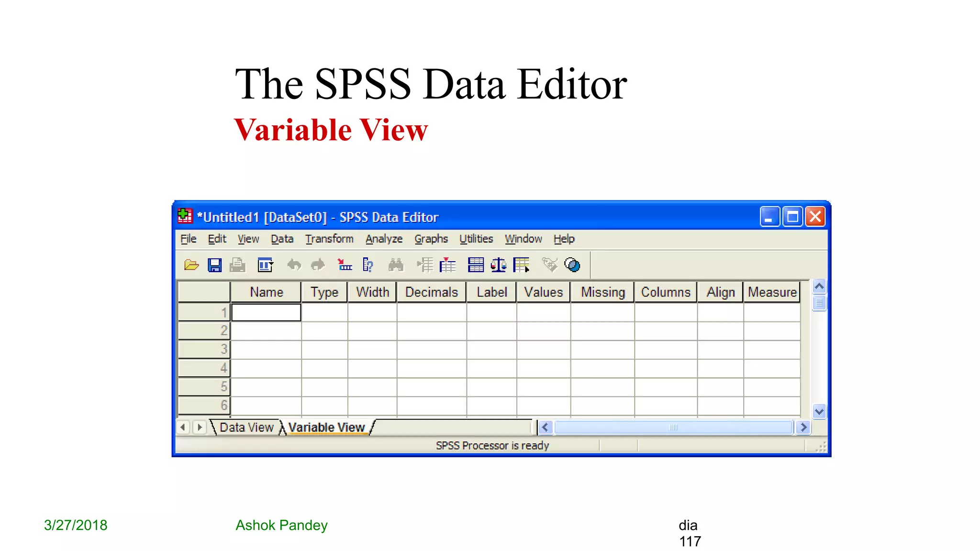The height and width of the screenshot is (551, 980).
Task: Click the Go to Case icon
Action: coord(345,265)
